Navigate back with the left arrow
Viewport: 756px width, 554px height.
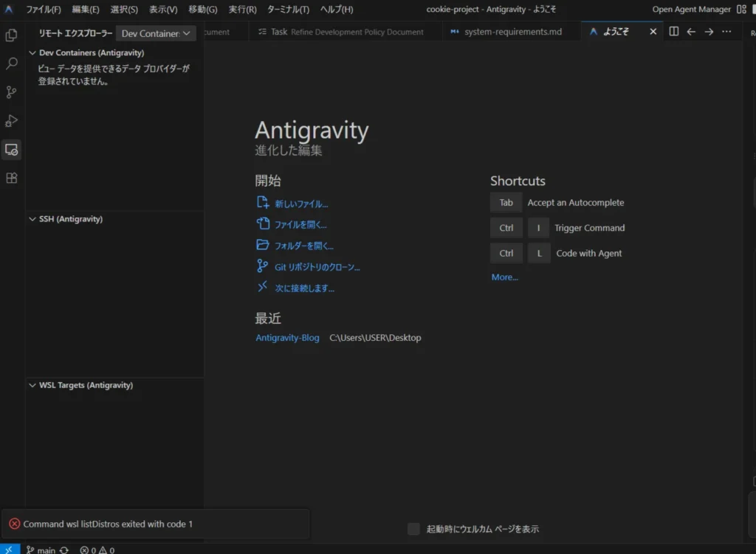pyautogui.click(x=691, y=31)
